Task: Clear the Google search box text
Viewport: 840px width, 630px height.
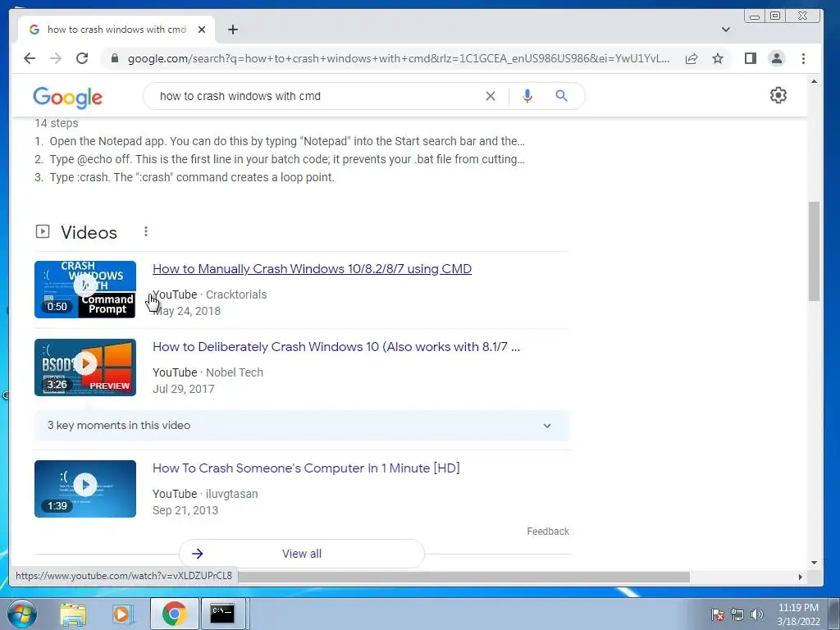Action: click(491, 96)
